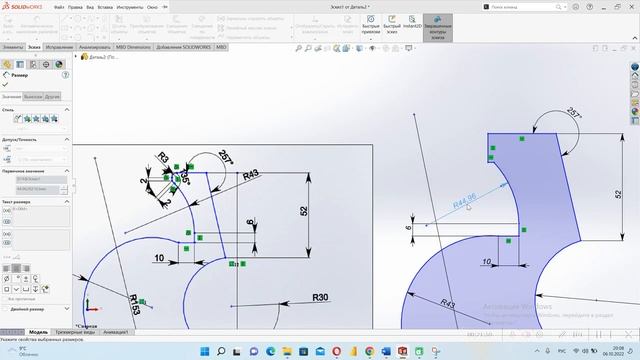Viewport: 640px width, 360px height.
Task: Confirm dimension with green checkmark
Action: (x=5, y=84)
